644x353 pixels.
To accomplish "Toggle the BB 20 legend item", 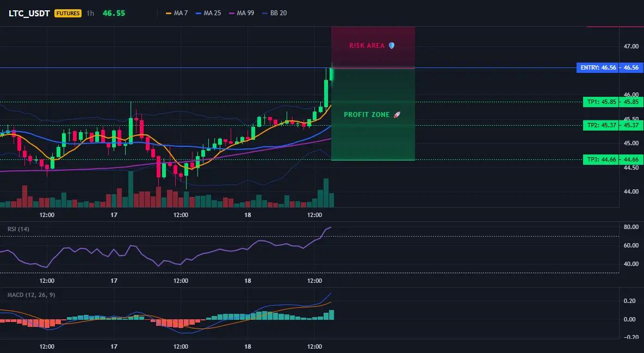I will (x=274, y=13).
